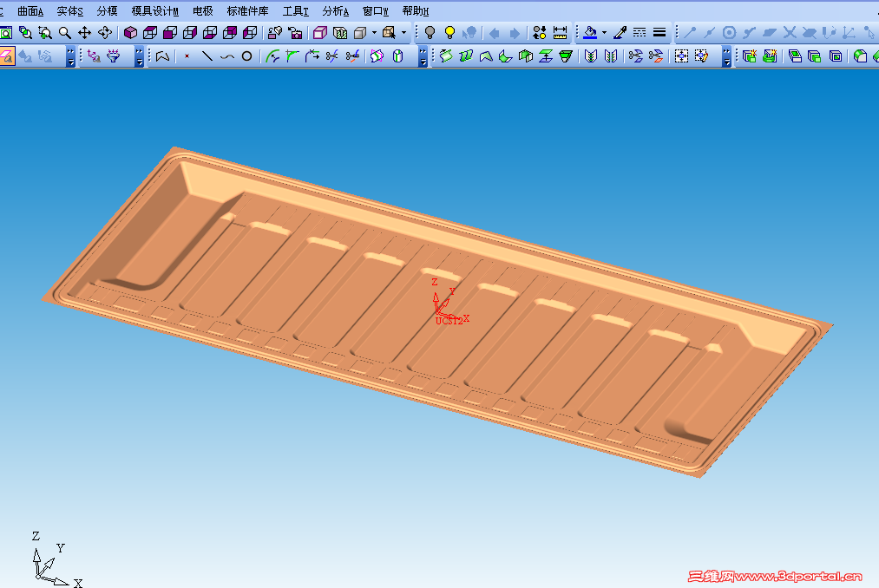Click the hatched cube section icon
The image size is (879, 588).
pos(340,32)
